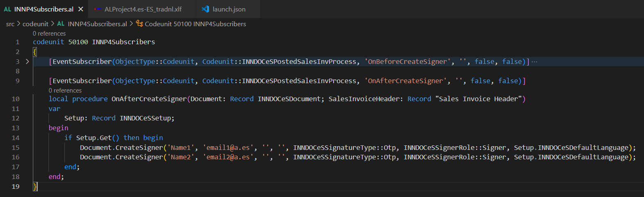
Task: Open the launch.json tab
Action: point(229,9)
